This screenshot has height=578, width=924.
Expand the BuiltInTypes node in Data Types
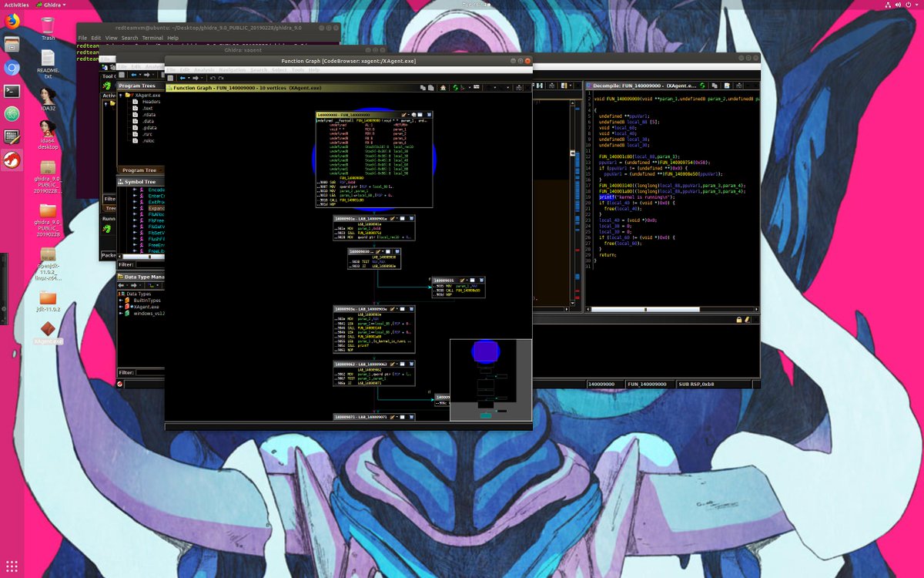[x=120, y=300]
